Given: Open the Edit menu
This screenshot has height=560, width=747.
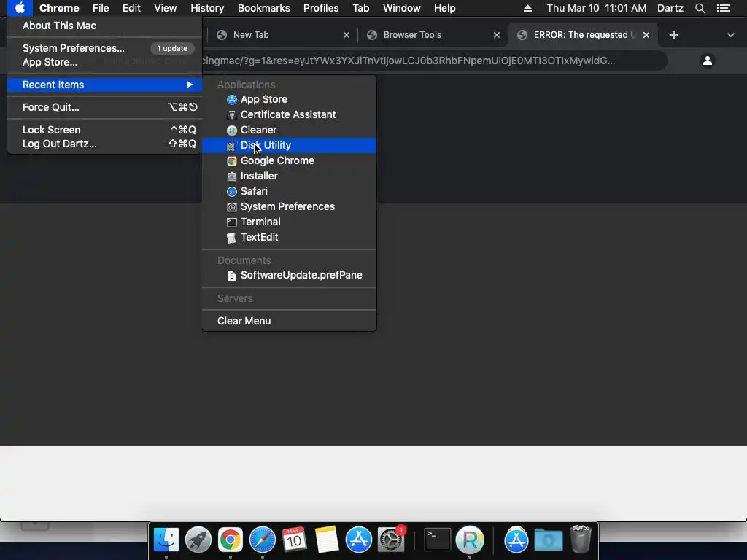Looking at the screenshot, I should click(x=131, y=8).
